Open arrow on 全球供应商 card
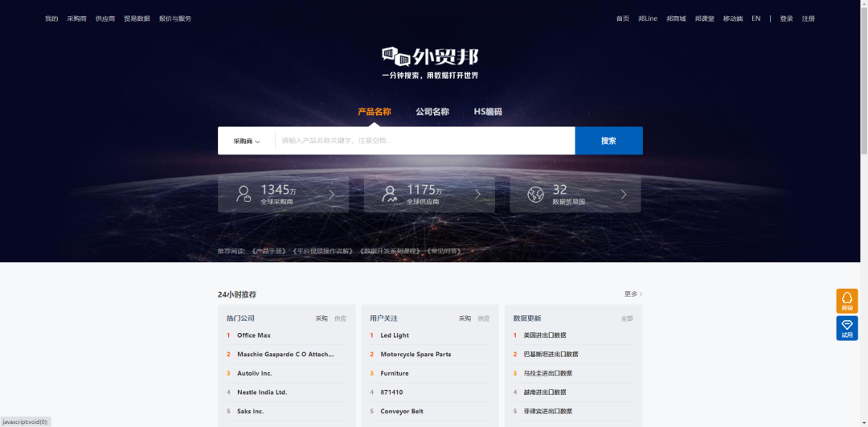This screenshot has width=868, height=427. tap(477, 195)
